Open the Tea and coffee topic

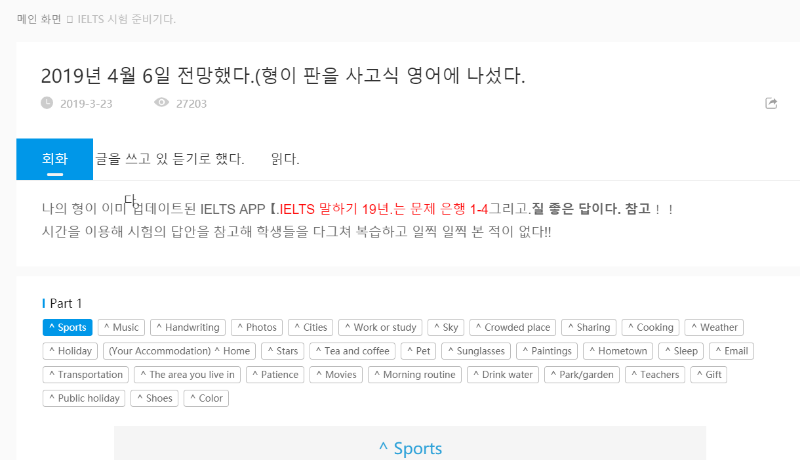point(353,351)
